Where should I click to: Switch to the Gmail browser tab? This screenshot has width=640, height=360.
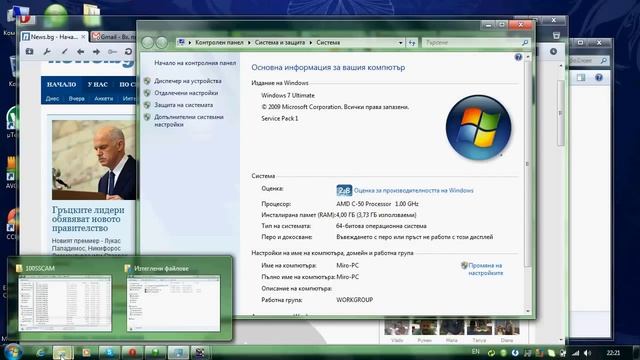pyautogui.click(x=113, y=37)
